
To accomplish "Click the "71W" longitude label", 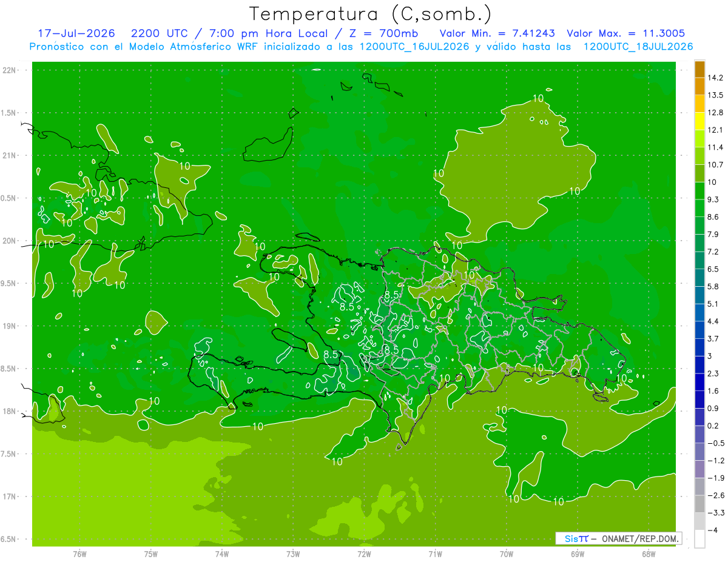I will pyautogui.click(x=435, y=554).
